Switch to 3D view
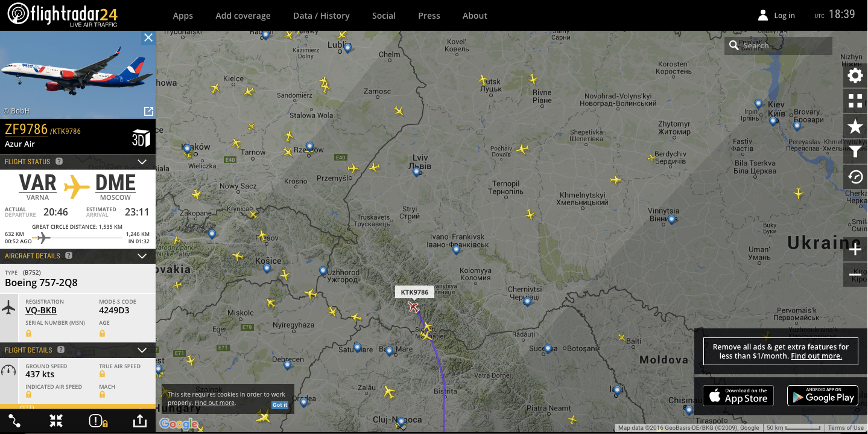Screen dimensions: 868x434 click(x=141, y=138)
